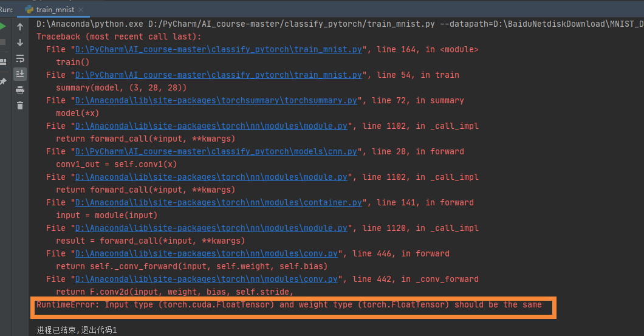Click 'line 164, in <module>' text
This screenshot has height=336, width=644.
pos(428,49)
